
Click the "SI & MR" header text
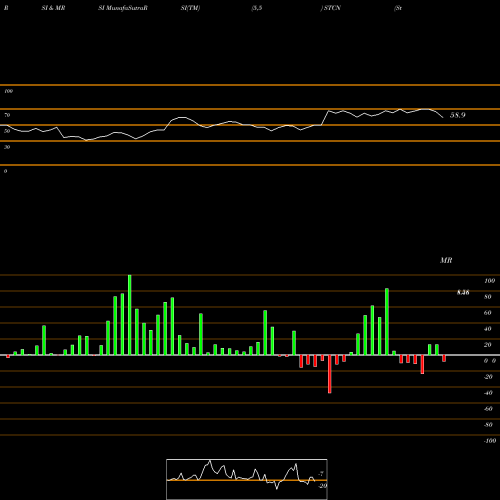[x=53, y=8]
